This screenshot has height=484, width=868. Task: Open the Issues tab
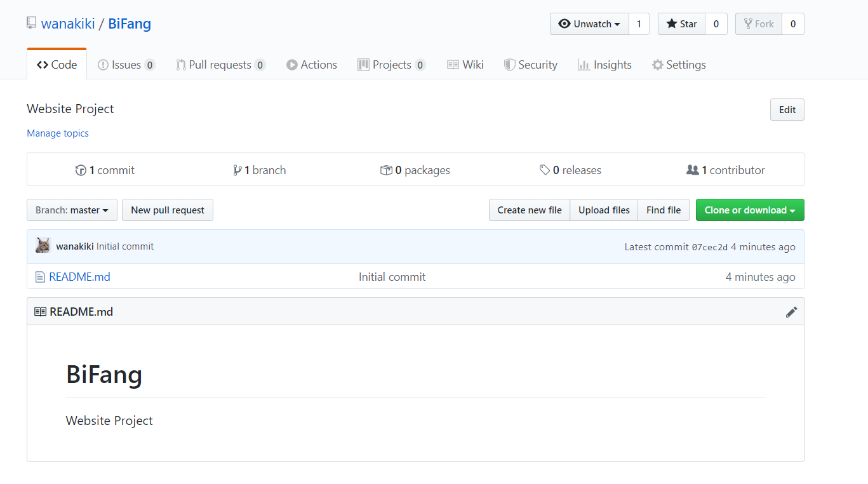click(126, 65)
